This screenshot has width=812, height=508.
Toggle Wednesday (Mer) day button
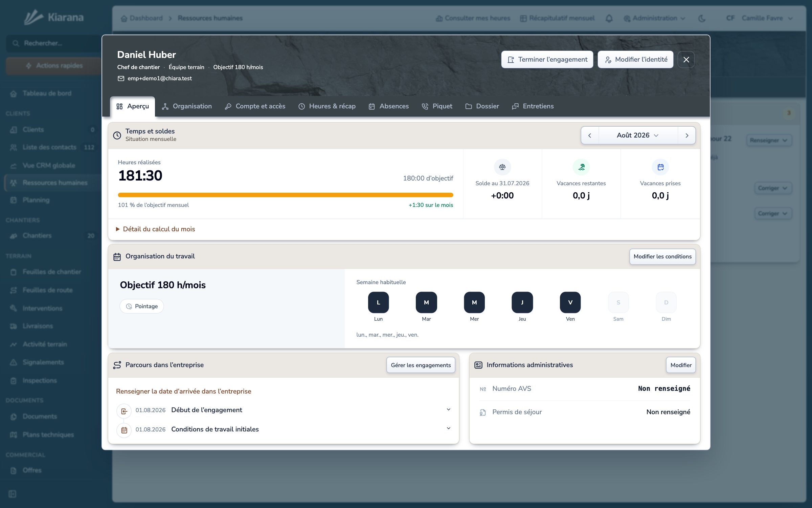coord(474,302)
